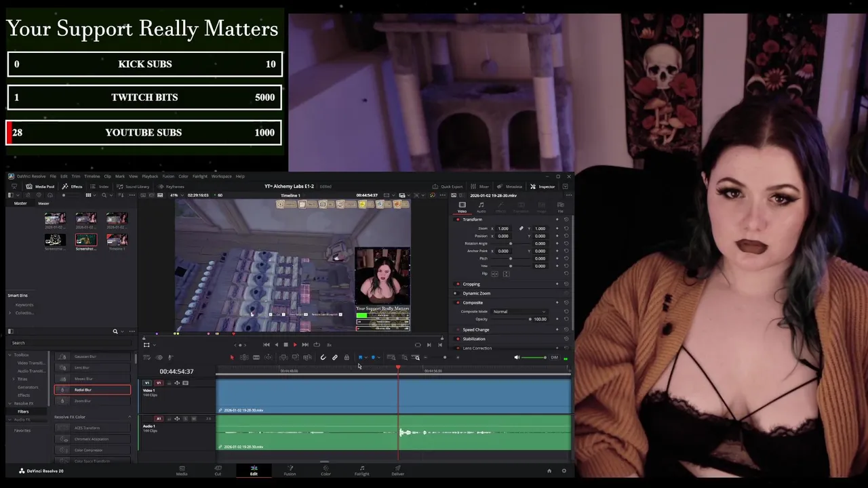868x488 pixels.
Task: Select the File tab in the Inspector
Action: (560, 207)
